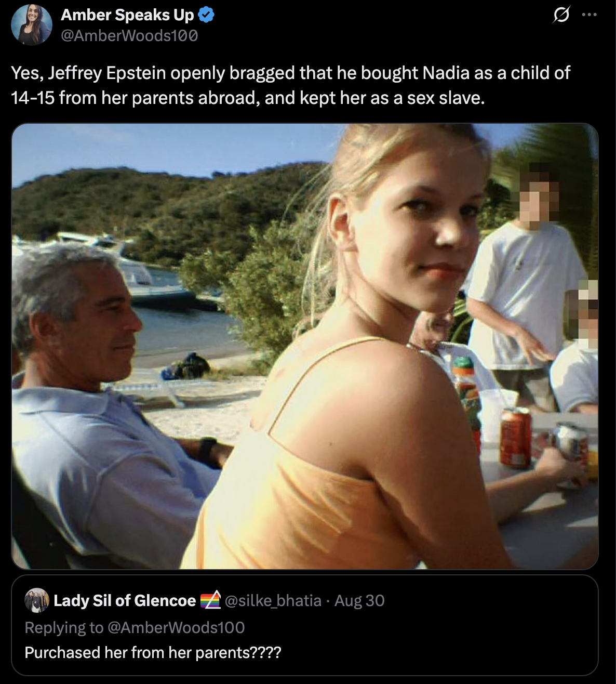Open quoted tweet "Purchased her from her parents????"
This screenshot has width=616, height=684.
click(305, 625)
